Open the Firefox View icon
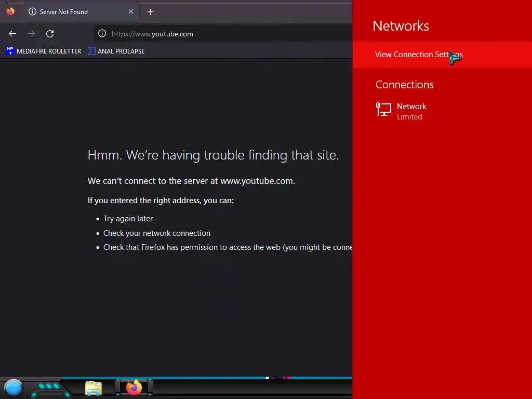This screenshot has width=532, height=399. tap(10, 11)
